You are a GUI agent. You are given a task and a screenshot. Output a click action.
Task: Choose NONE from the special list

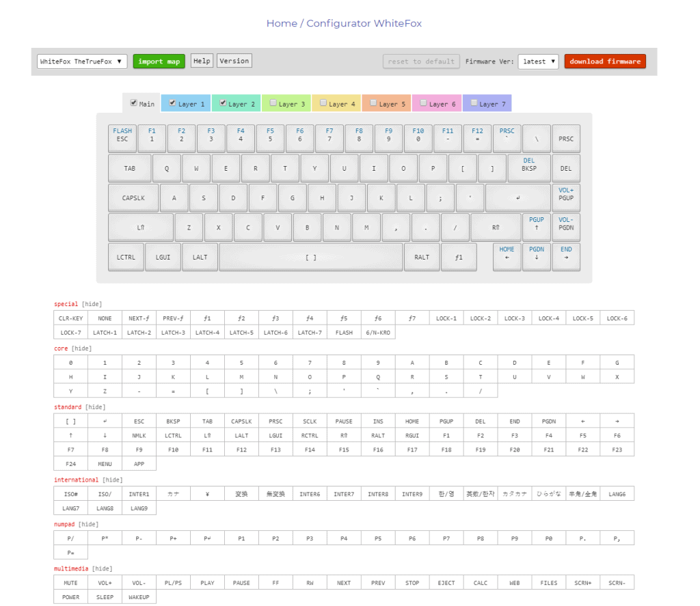pos(105,318)
